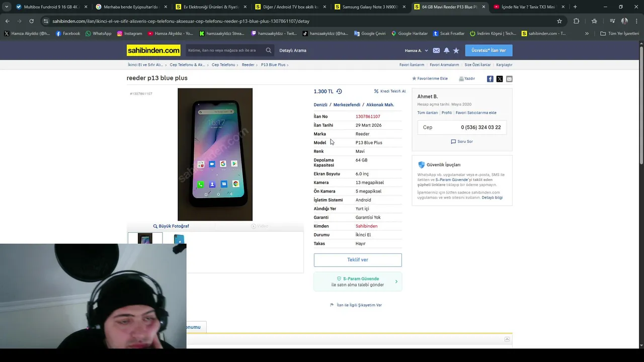This screenshot has width=644, height=362.
Task: Click Kredi Teklifi Al link
Action: tap(390, 92)
